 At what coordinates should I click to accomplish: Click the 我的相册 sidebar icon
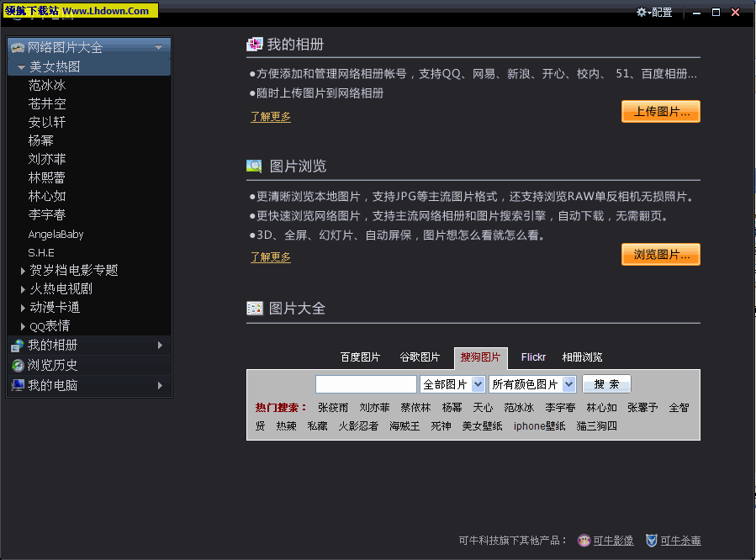[x=18, y=345]
